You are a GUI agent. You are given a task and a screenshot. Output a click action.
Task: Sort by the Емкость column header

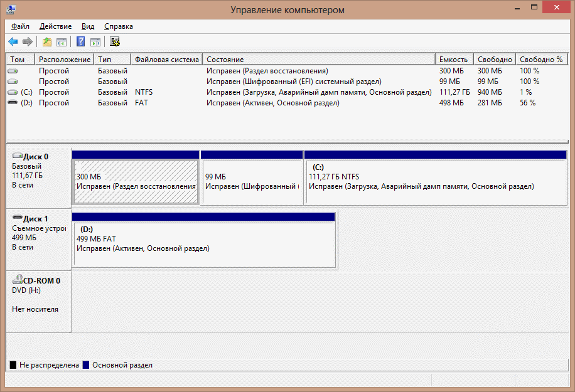point(454,60)
